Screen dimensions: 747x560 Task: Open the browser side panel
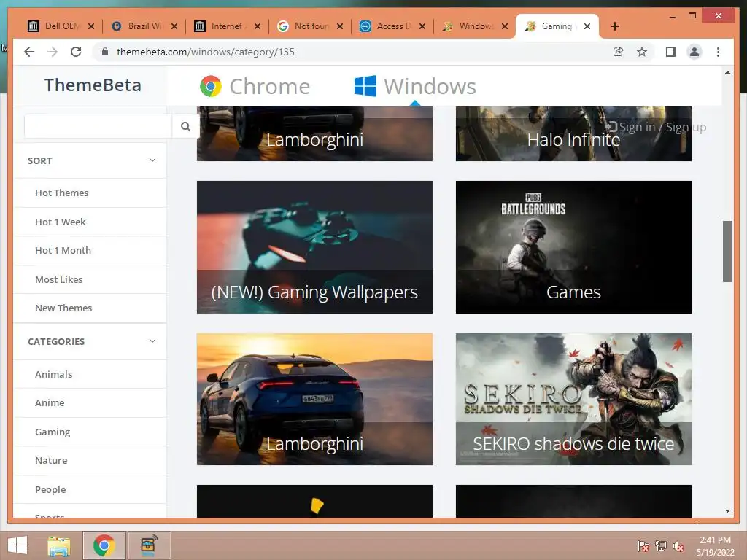click(671, 52)
